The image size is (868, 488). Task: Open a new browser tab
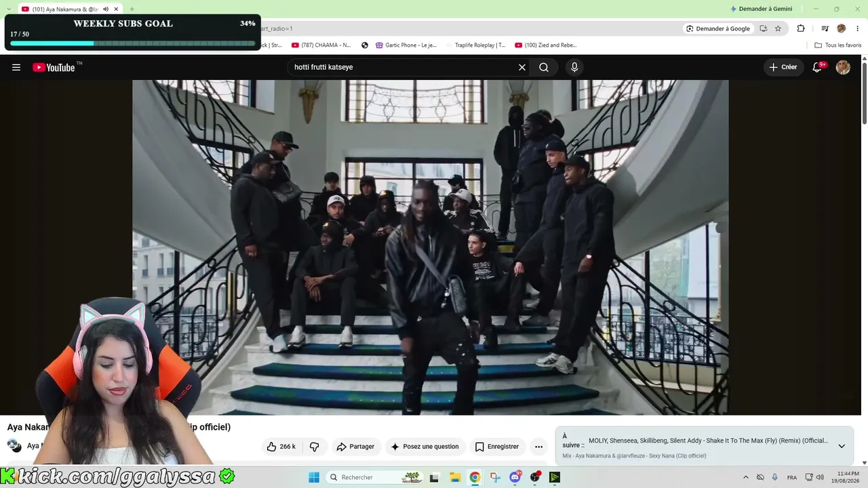tap(132, 9)
